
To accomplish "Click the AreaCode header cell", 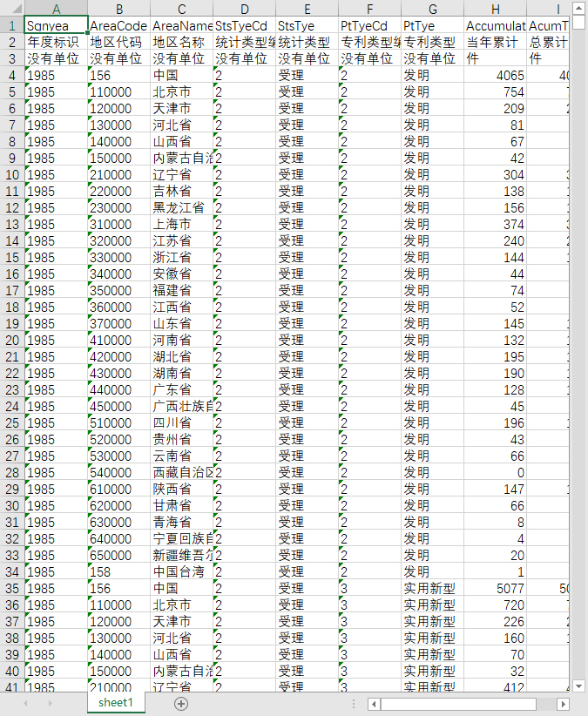I will pos(118,25).
